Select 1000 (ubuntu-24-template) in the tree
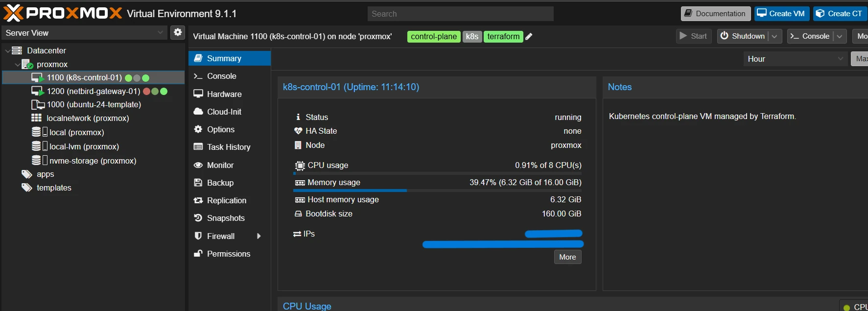Screen dimensions: 868x311 point(94,104)
